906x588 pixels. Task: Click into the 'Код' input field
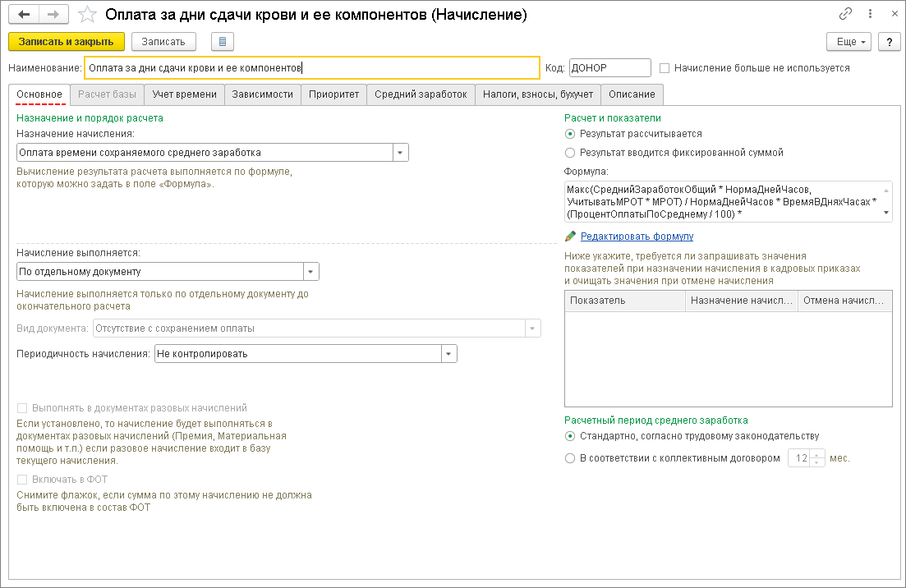[x=609, y=68]
